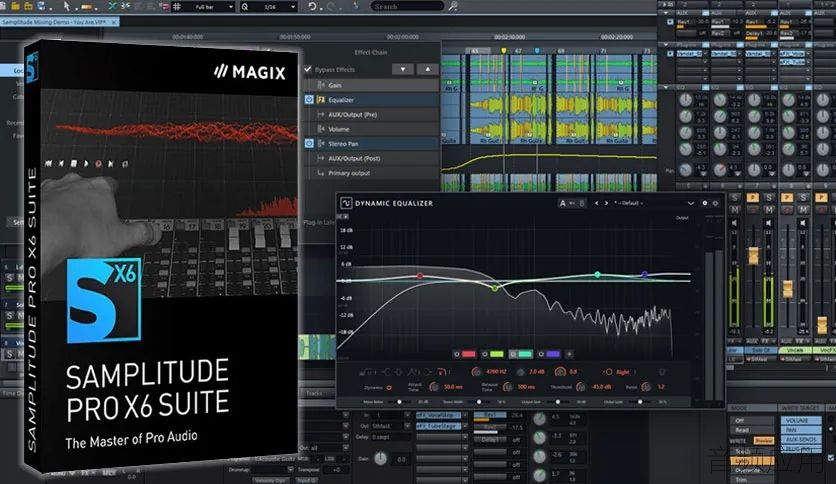Image resolution: width=836 pixels, height=484 pixels.
Task: Select VOLUME as write target
Action: point(801,421)
